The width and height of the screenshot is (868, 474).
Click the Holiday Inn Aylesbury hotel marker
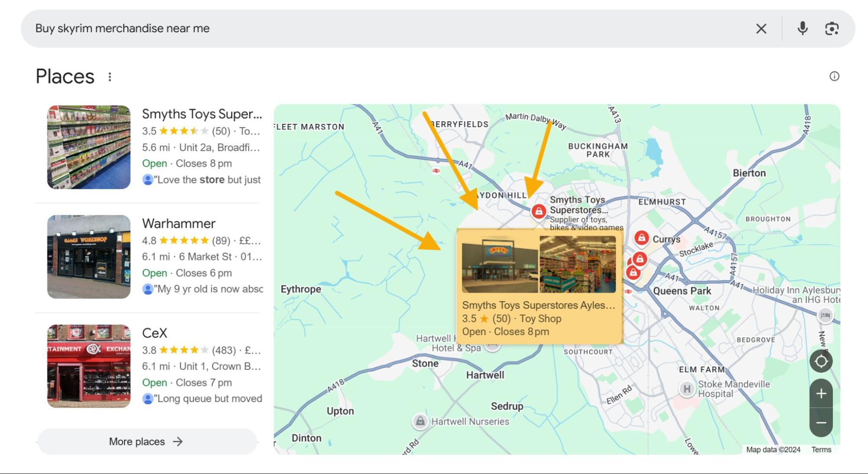[x=825, y=315]
